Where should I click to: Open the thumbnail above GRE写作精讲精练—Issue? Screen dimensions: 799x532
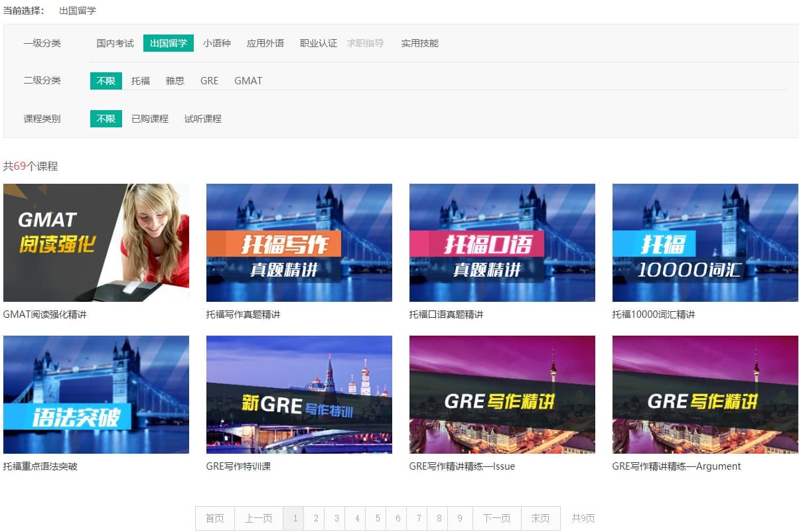(x=502, y=395)
